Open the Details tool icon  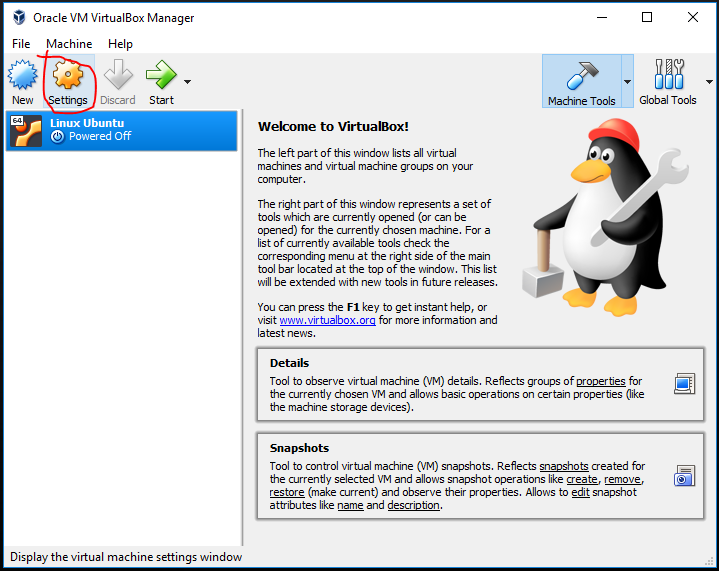(x=685, y=384)
